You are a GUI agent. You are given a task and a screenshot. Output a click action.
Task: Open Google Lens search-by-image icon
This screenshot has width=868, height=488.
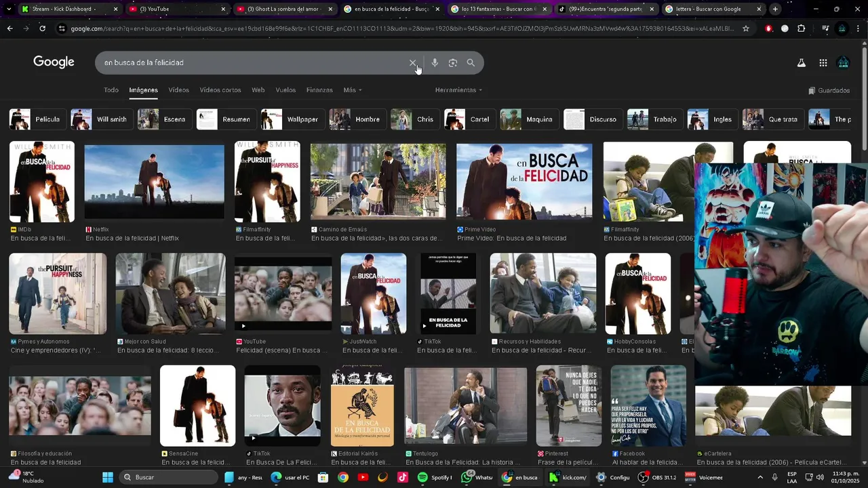tap(453, 63)
